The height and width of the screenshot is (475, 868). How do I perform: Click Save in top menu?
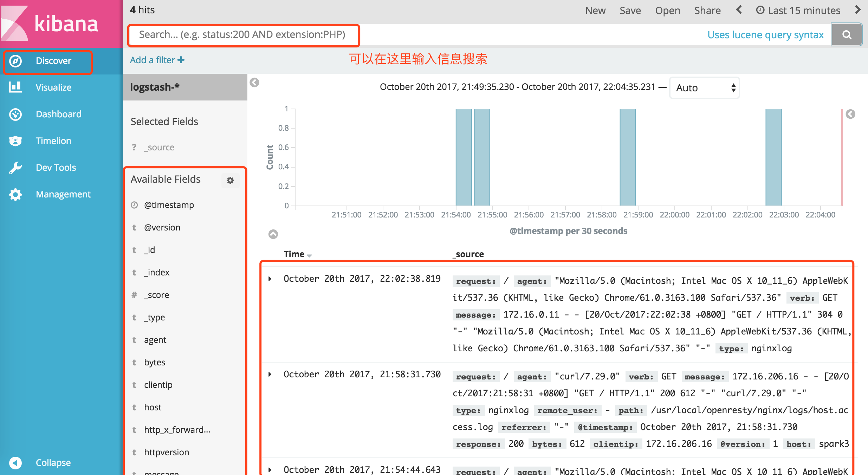(x=630, y=11)
